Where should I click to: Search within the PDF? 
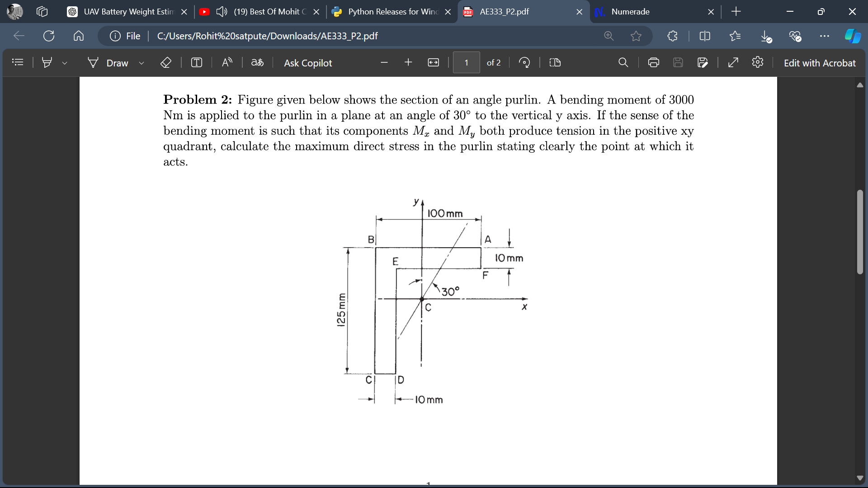pos(623,62)
